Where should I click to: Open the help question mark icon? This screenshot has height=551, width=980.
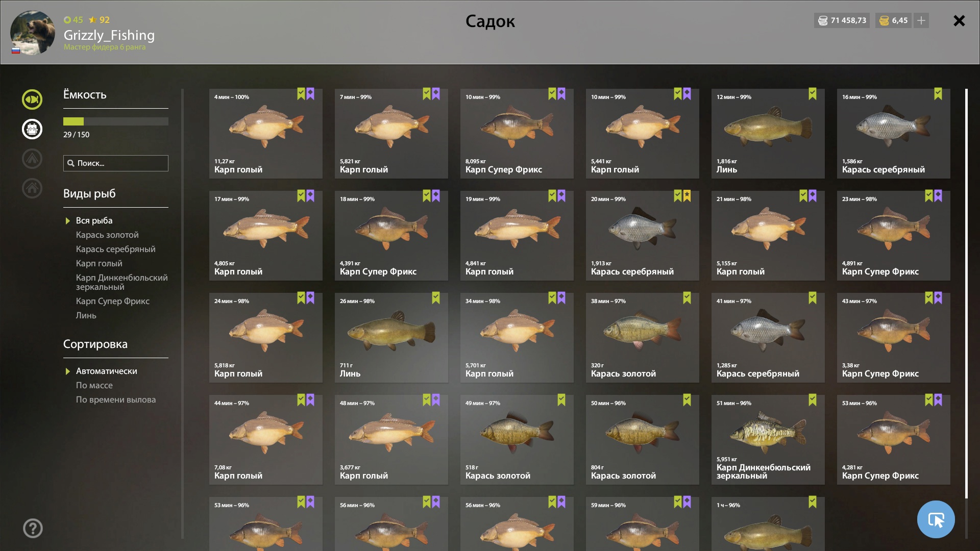click(x=33, y=528)
